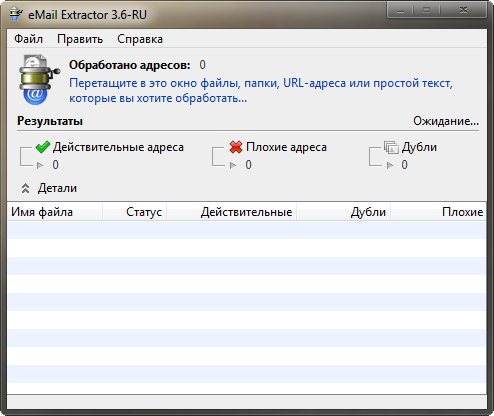Expand the arrow under Плохие адреса
494x416 pixels.
tap(233, 165)
